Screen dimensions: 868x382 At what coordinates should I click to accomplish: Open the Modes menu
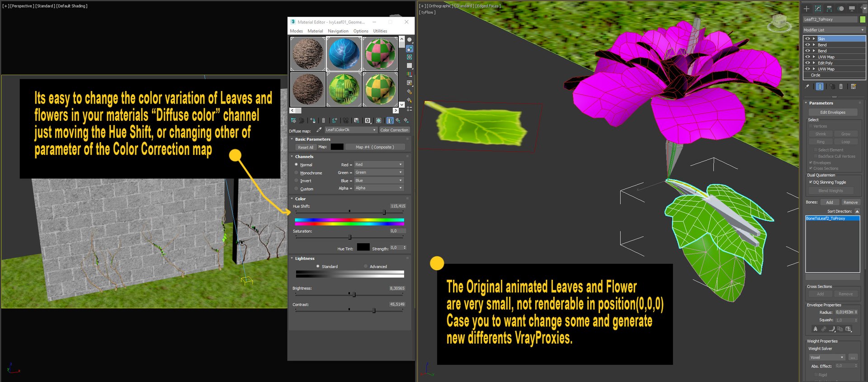point(296,31)
